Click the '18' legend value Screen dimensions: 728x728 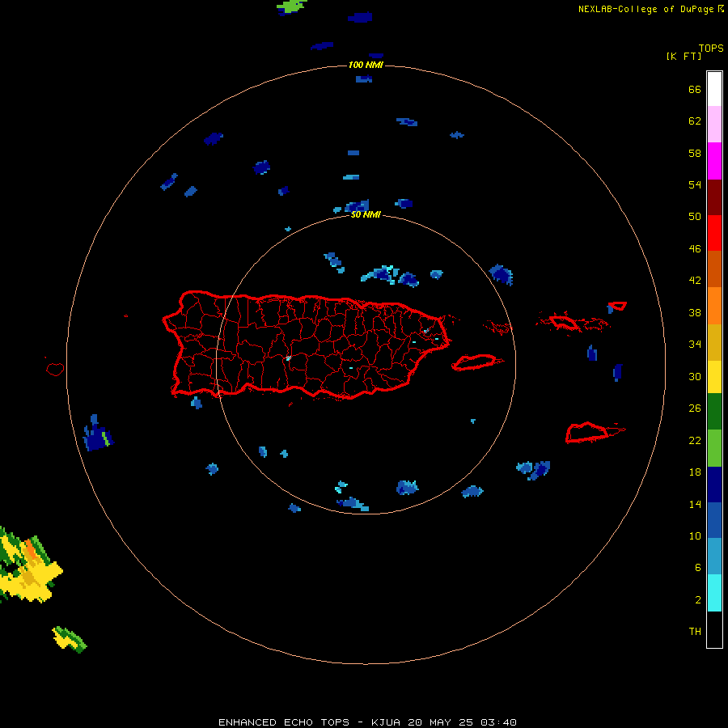(695, 472)
